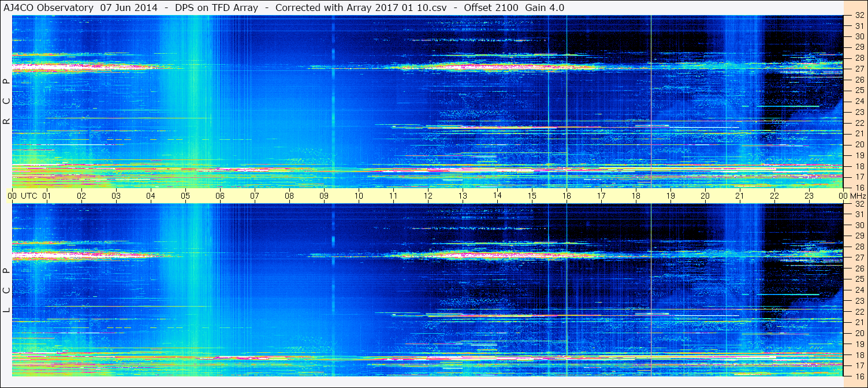The width and height of the screenshot is (868, 388).
Task: Select hour 18 on the UTC time axis
Action: [636, 196]
